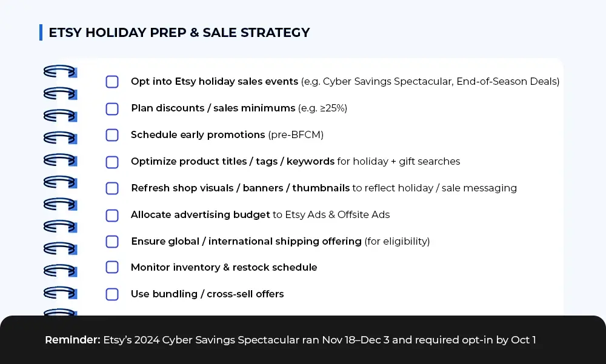Click the '(pre-BFCM)' note text

[296, 134]
